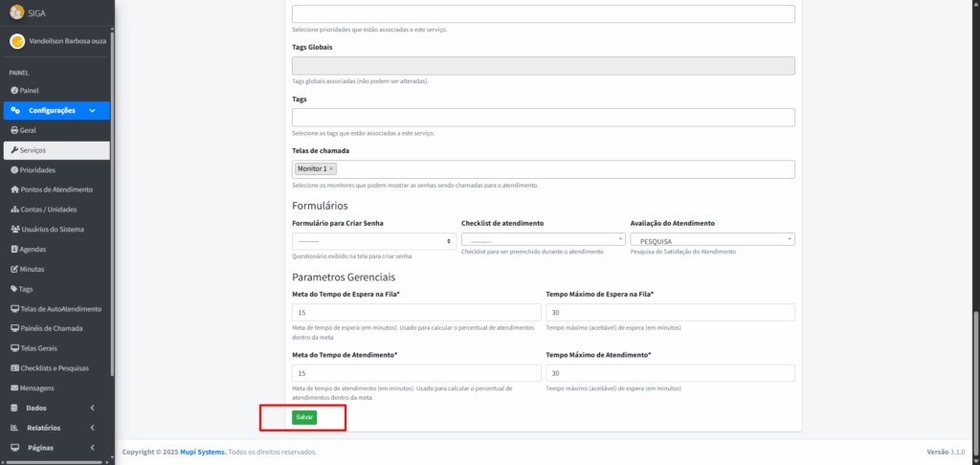
Task: Click the Agendas calendar icon
Action: pyautogui.click(x=13, y=249)
